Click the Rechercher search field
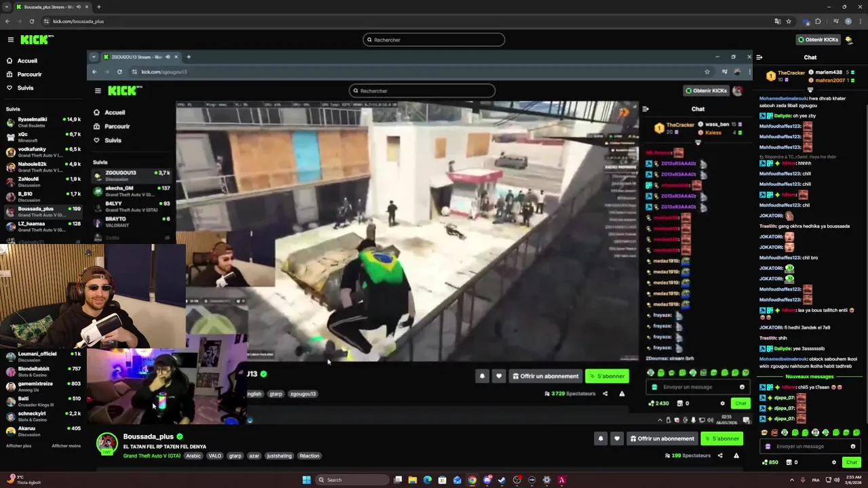 [434, 40]
